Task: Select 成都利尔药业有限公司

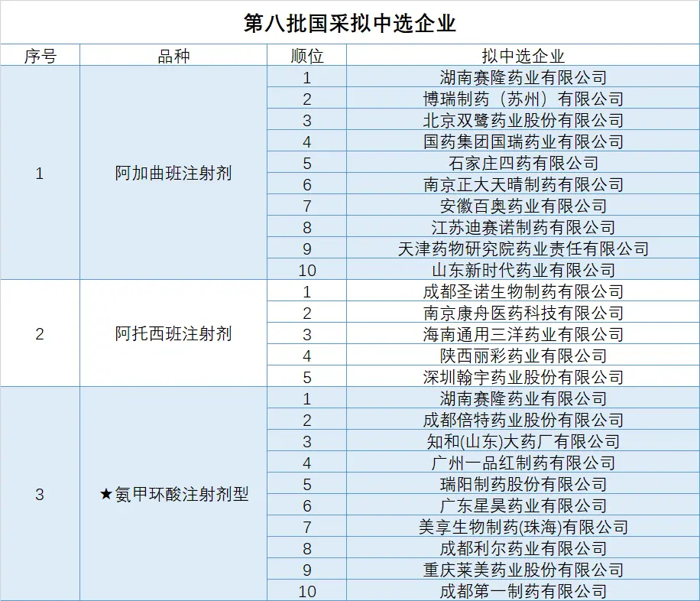Action: point(523,549)
